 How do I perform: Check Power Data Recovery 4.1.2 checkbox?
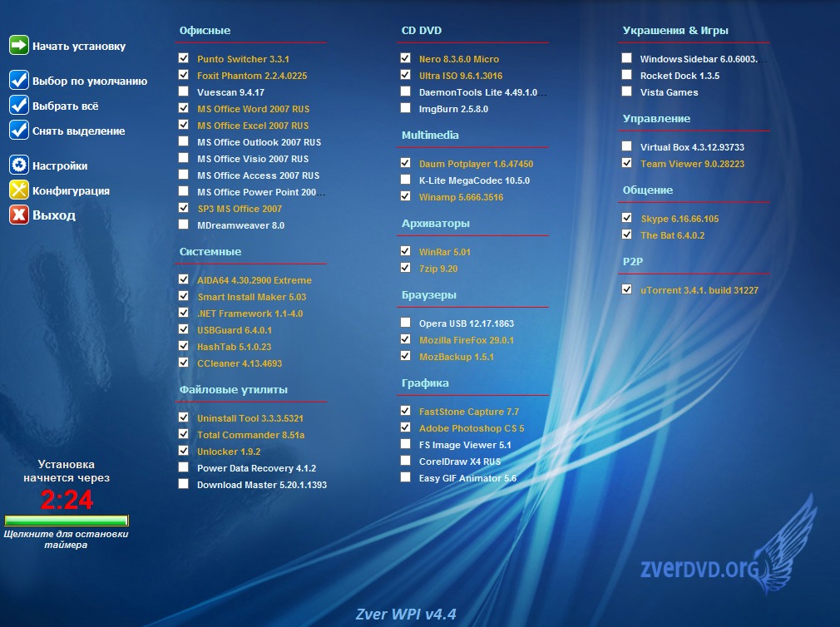183,467
